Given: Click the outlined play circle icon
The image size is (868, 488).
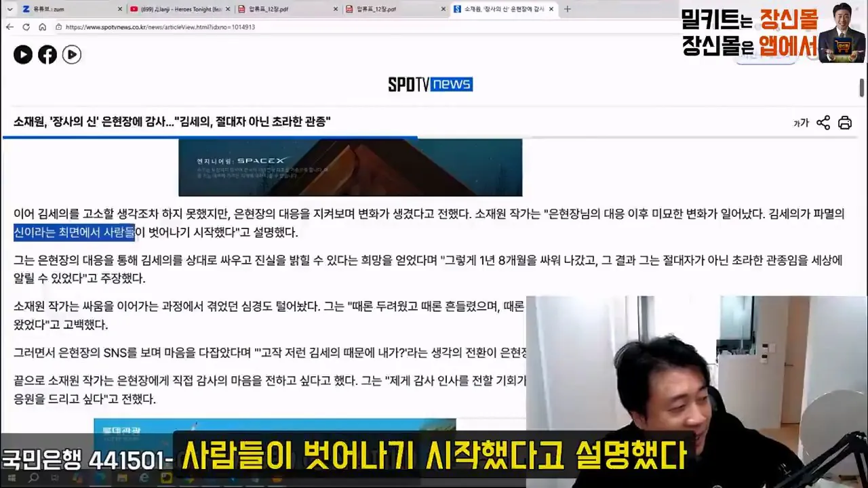Looking at the screenshot, I should tap(72, 55).
